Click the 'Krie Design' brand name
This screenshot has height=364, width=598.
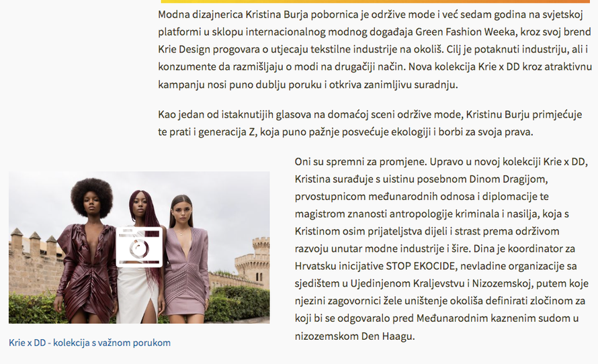[184, 49]
